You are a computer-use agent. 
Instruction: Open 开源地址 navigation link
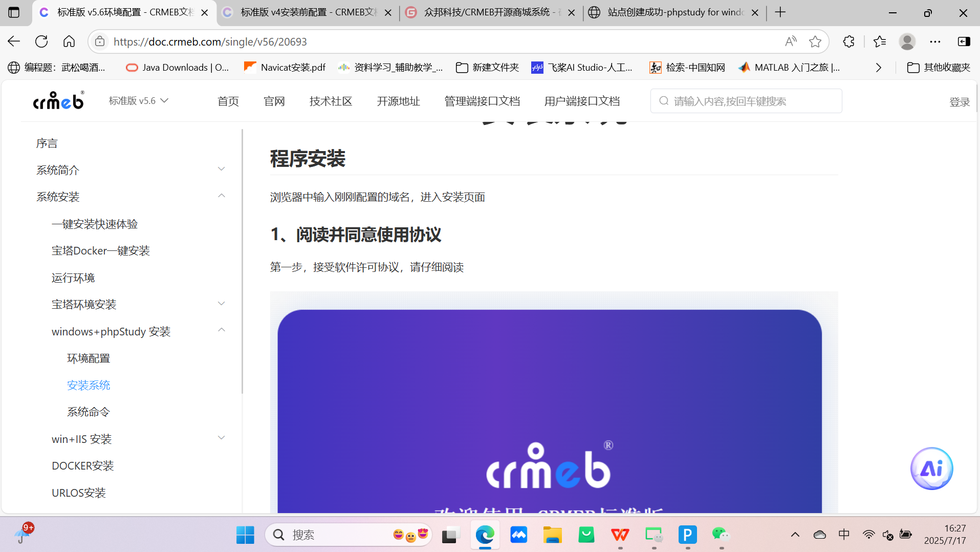pos(398,101)
